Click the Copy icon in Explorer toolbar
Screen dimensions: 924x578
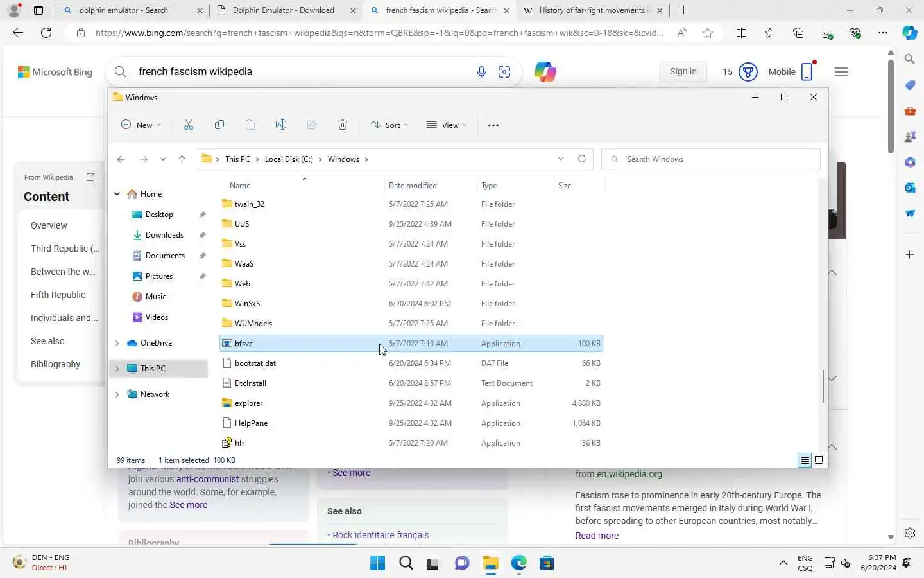(x=219, y=125)
